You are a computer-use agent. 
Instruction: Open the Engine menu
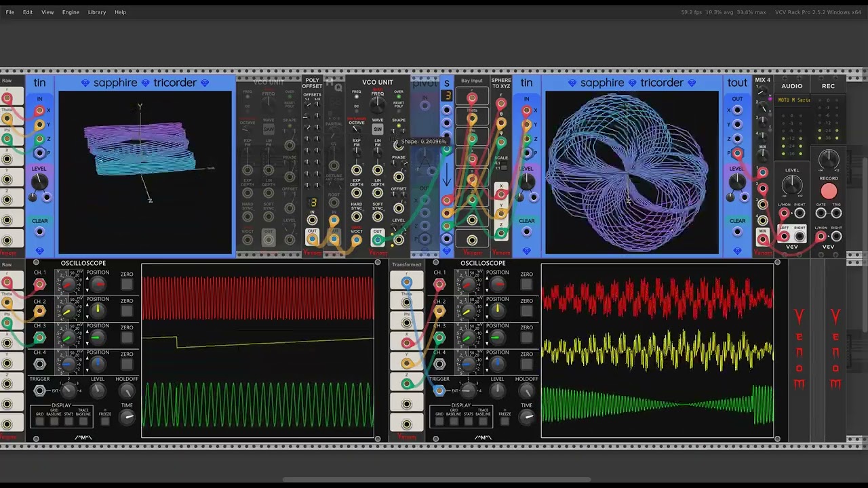71,12
